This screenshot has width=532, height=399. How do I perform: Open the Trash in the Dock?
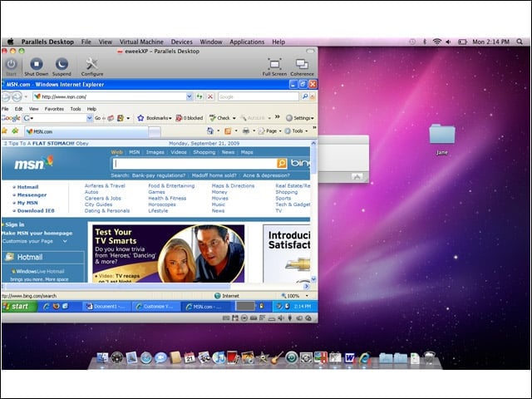429,358
